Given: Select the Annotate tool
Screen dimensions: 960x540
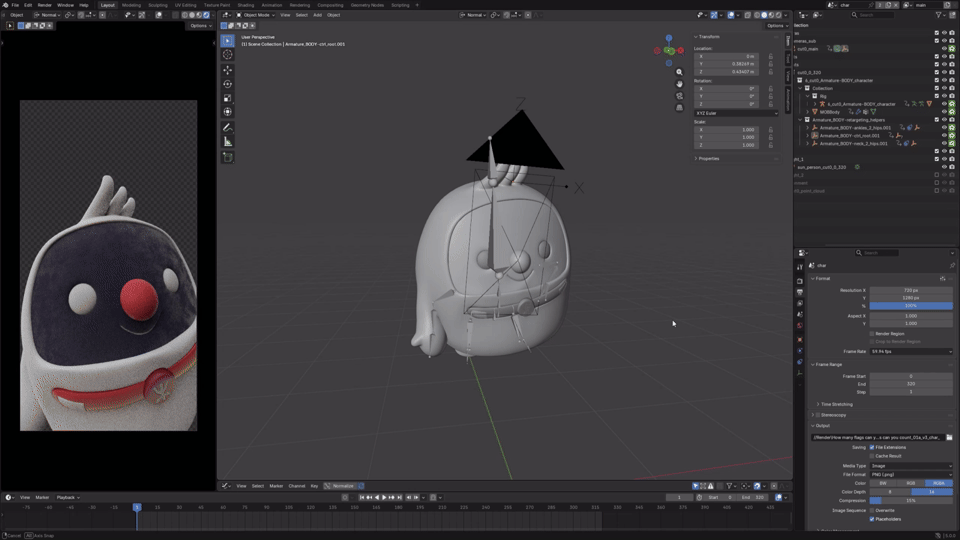Looking at the screenshot, I should [x=228, y=127].
